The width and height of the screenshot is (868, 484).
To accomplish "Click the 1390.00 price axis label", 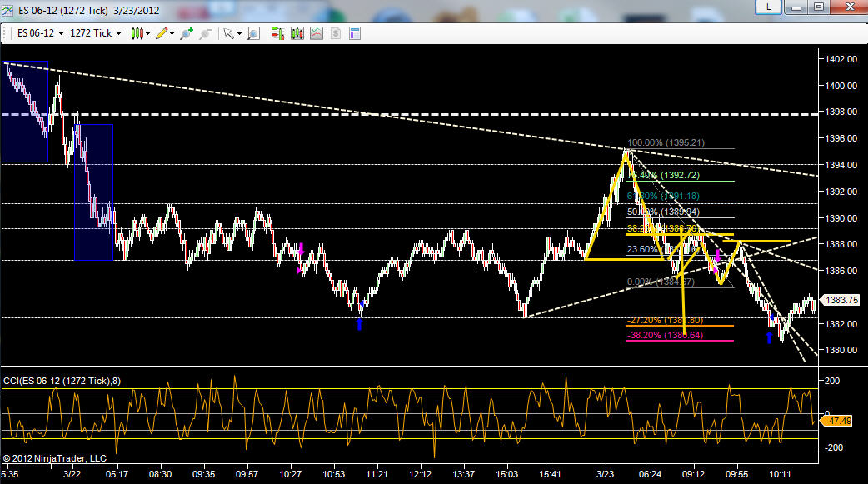I will [841, 218].
